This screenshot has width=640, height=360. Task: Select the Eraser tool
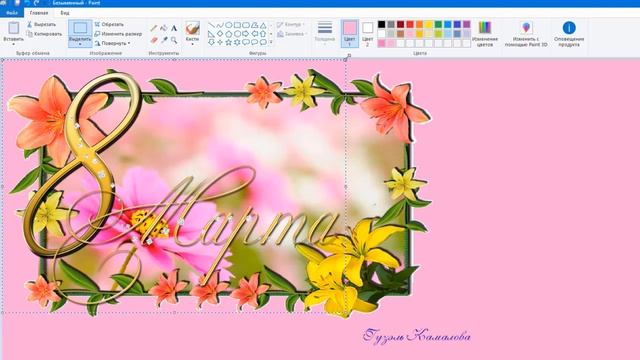coord(154,40)
